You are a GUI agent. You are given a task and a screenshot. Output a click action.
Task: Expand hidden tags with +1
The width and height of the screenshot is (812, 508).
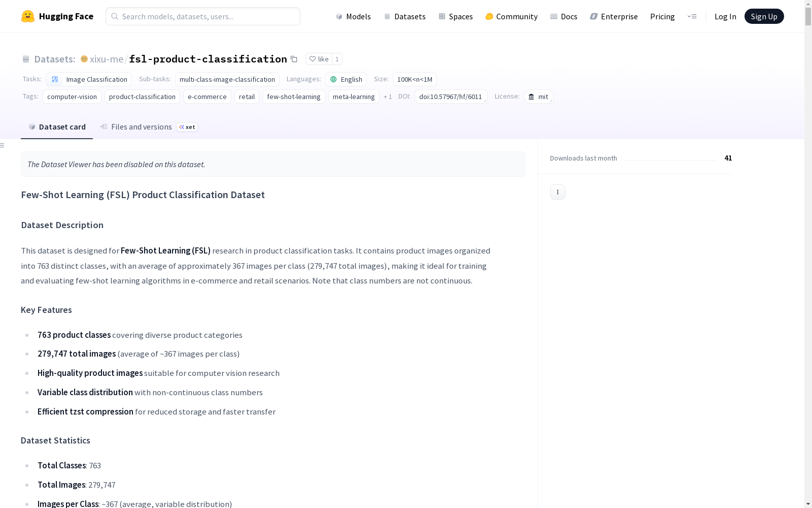[x=388, y=97]
